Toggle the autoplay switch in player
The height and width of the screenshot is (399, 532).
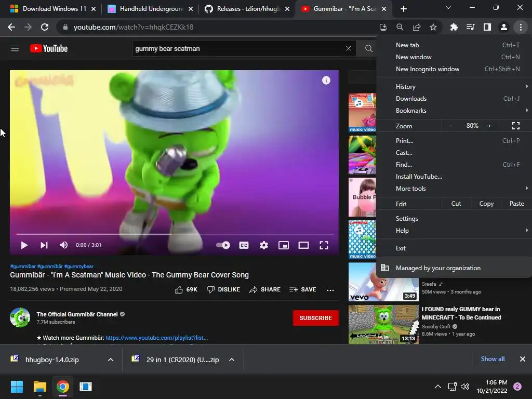click(223, 245)
